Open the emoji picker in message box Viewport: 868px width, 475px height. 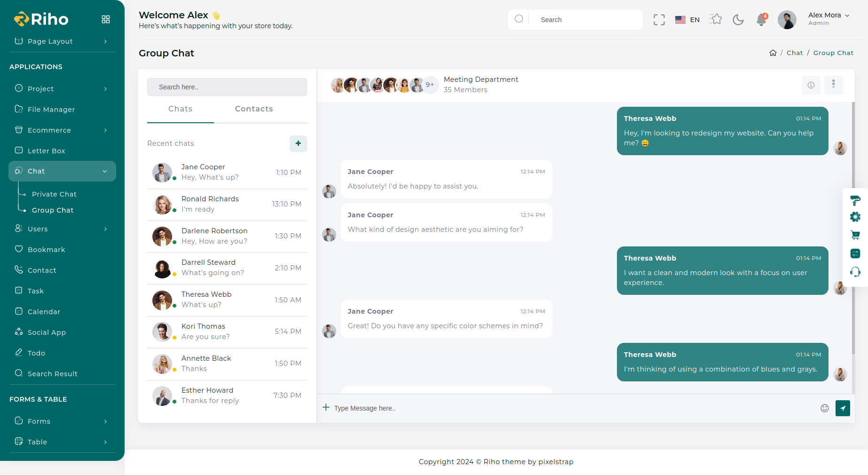824,408
